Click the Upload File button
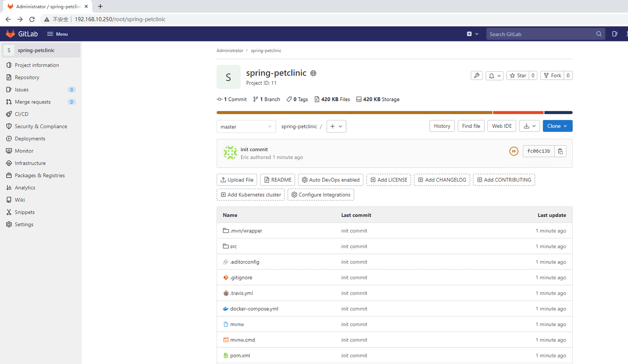 (x=237, y=180)
